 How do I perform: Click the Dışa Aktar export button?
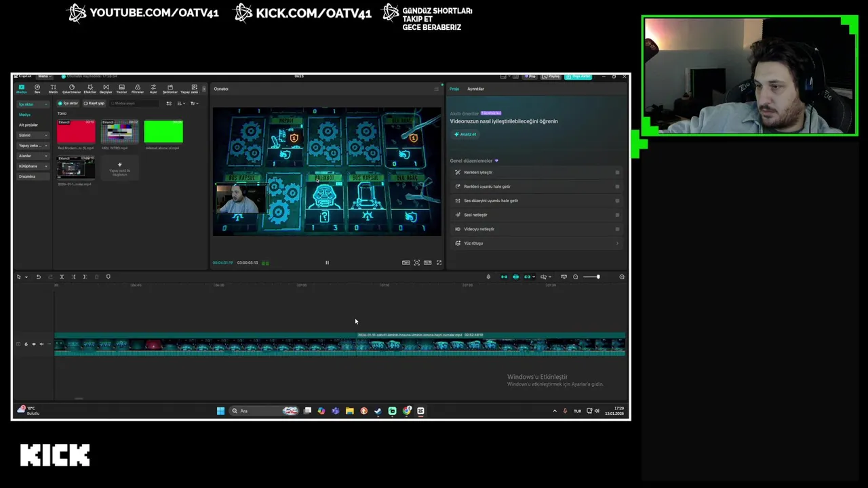point(578,76)
